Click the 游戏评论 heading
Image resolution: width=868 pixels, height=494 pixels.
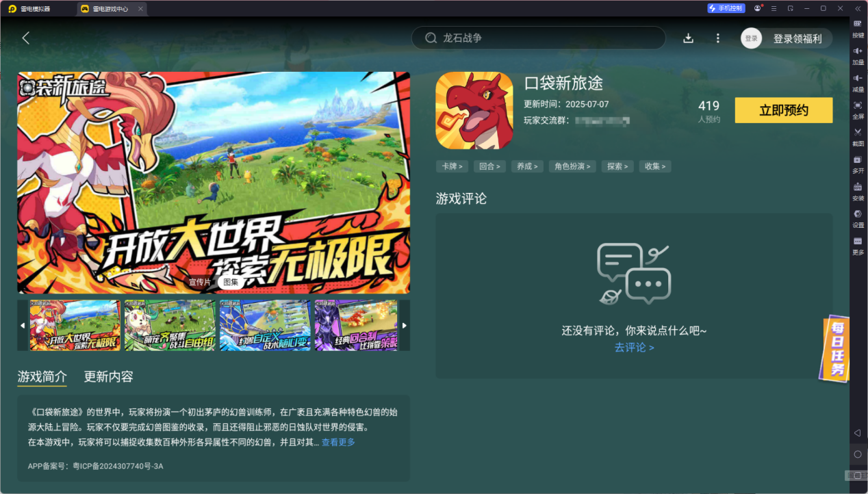click(461, 198)
